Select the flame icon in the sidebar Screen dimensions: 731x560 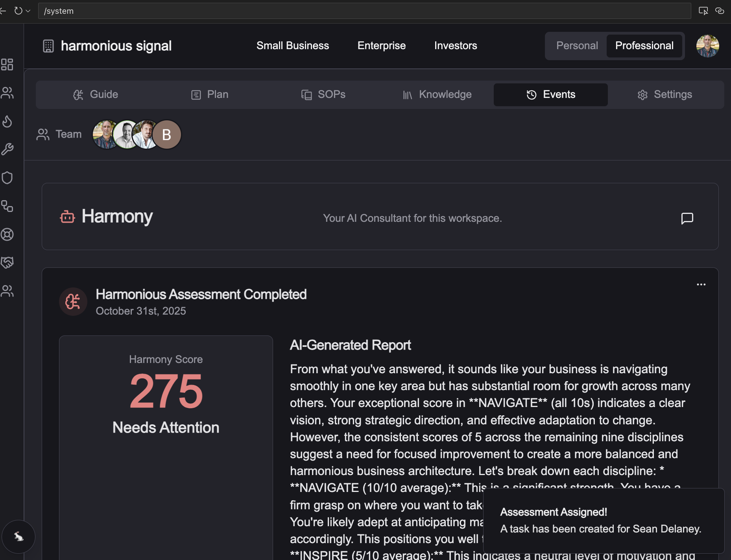[x=7, y=122]
